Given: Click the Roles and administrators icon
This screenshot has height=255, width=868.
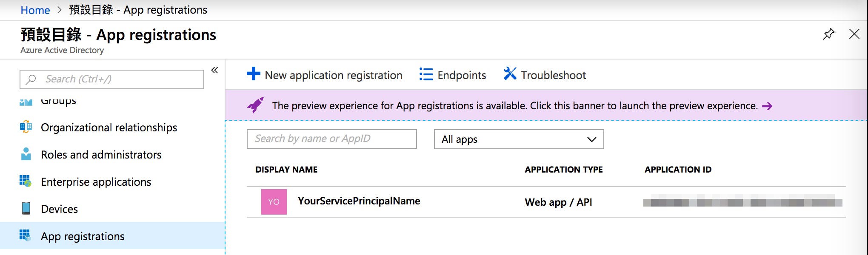Looking at the screenshot, I should pos(26,154).
